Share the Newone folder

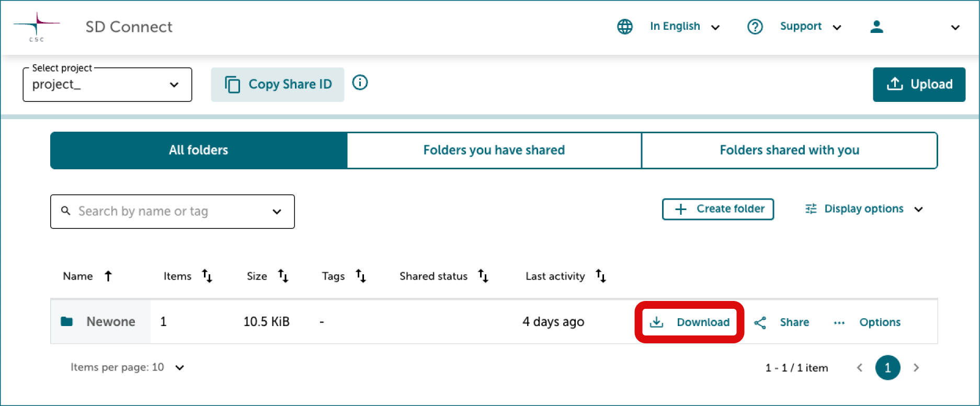click(782, 322)
